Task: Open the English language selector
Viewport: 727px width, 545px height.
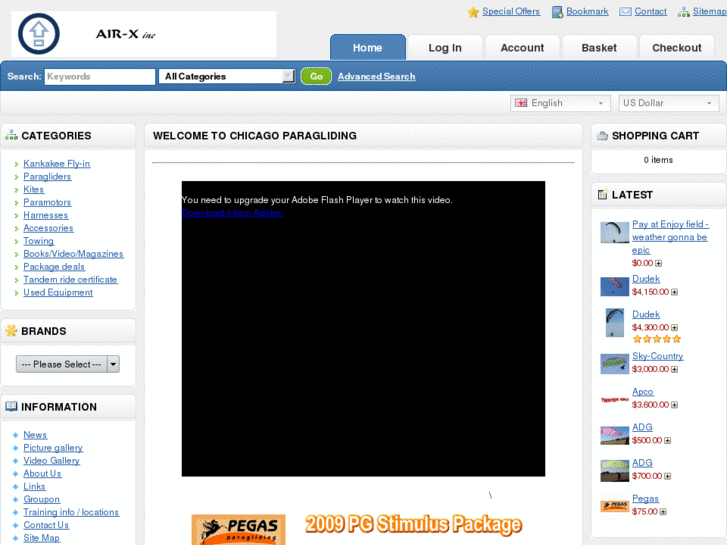Action: (560, 103)
